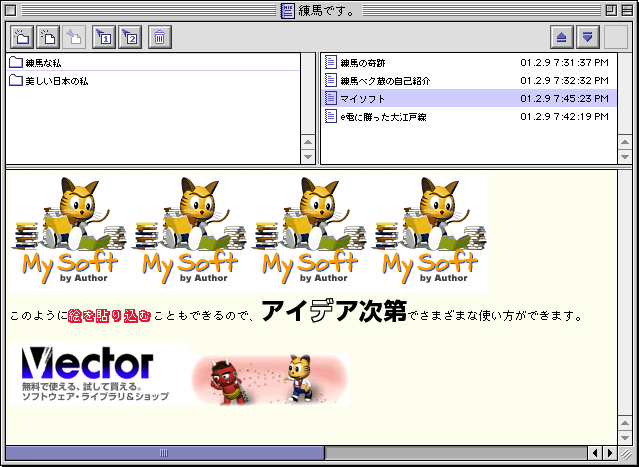Click the zoom box in title bar
Image resolution: width=639 pixels, height=467 pixels.
(x=611, y=11)
